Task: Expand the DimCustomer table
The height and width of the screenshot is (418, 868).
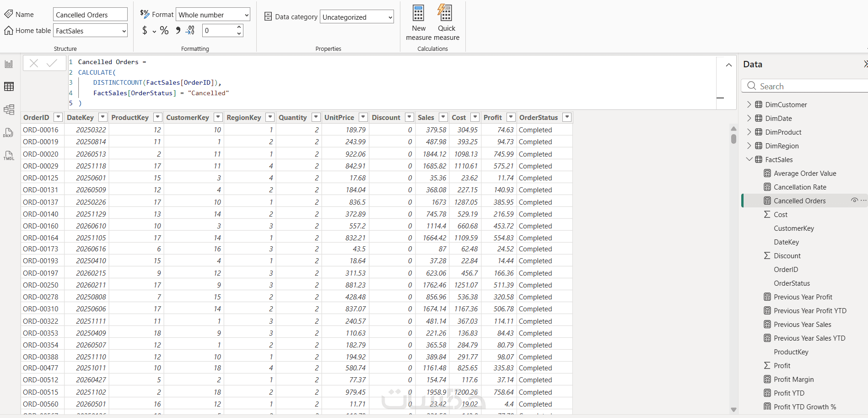Action: click(x=749, y=104)
